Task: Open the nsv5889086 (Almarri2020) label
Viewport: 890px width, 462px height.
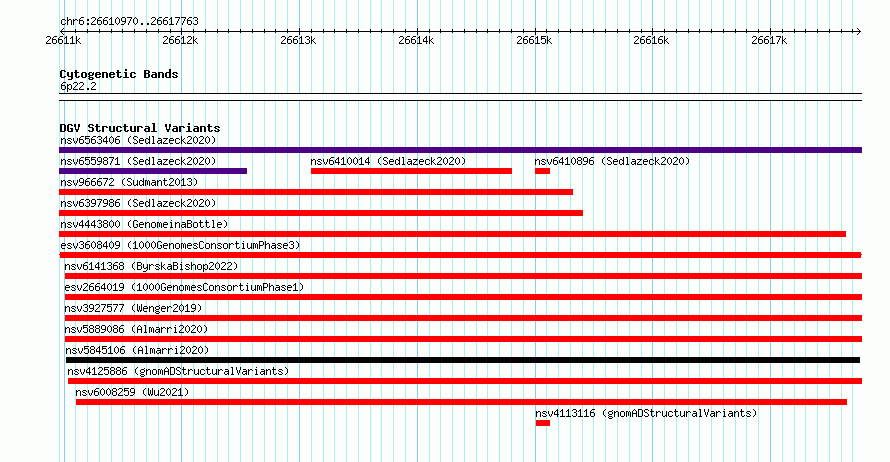Action: (136, 329)
